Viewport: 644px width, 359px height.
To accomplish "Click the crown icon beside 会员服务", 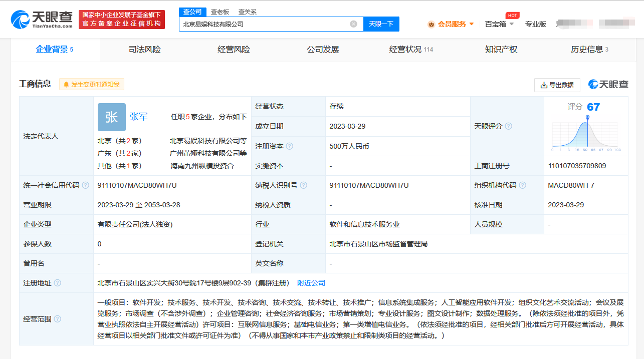I will [431, 24].
